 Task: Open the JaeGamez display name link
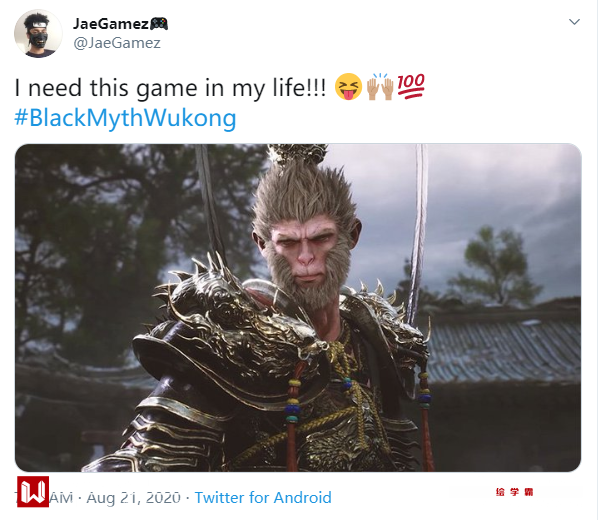pyautogui.click(x=111, y=24)
